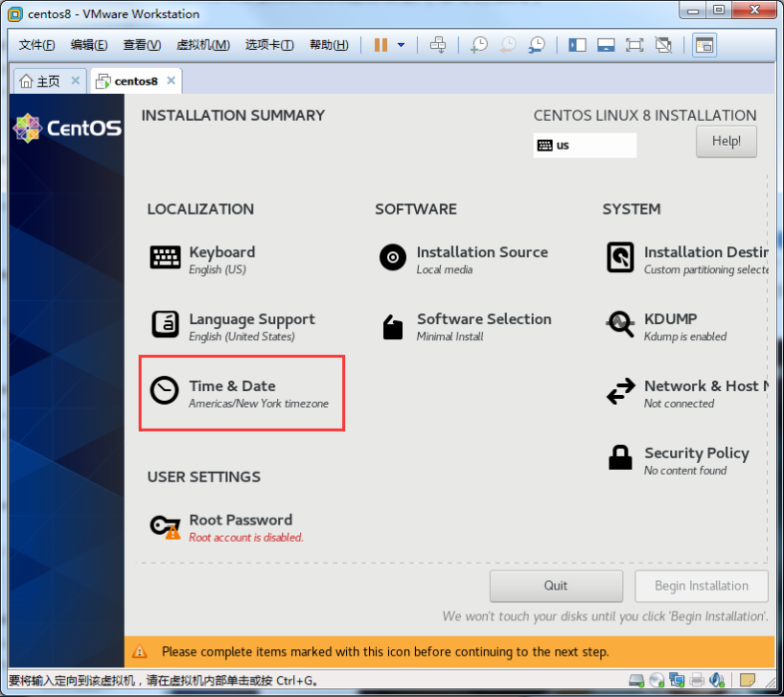Click the Pause virtual machine button

[380, 45]
